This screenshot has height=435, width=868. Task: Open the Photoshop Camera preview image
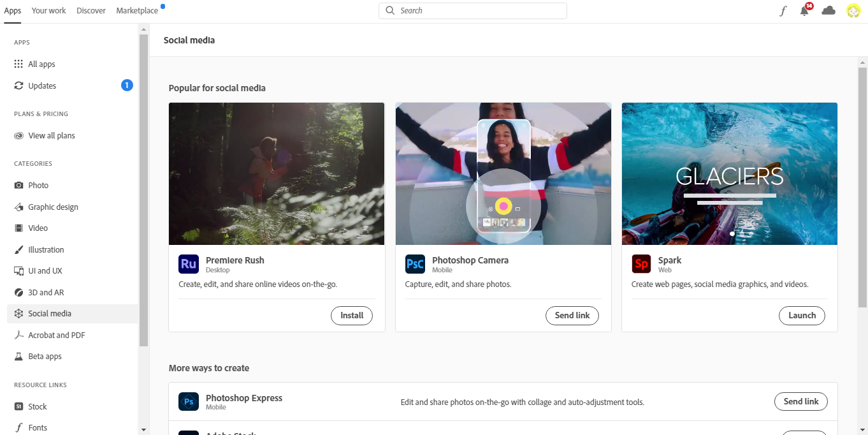click(503, 173)
